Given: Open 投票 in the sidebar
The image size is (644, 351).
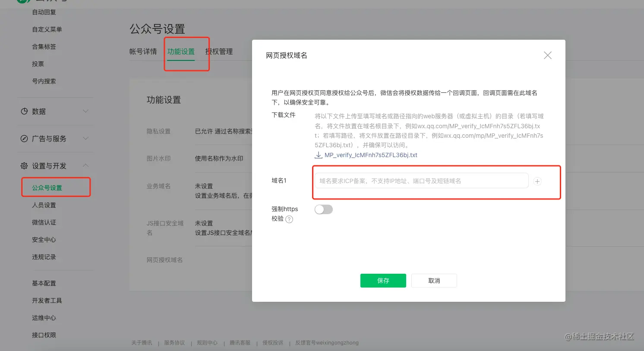Looking at the screenshot, I should pyautogui.click(x=38, y=64).
